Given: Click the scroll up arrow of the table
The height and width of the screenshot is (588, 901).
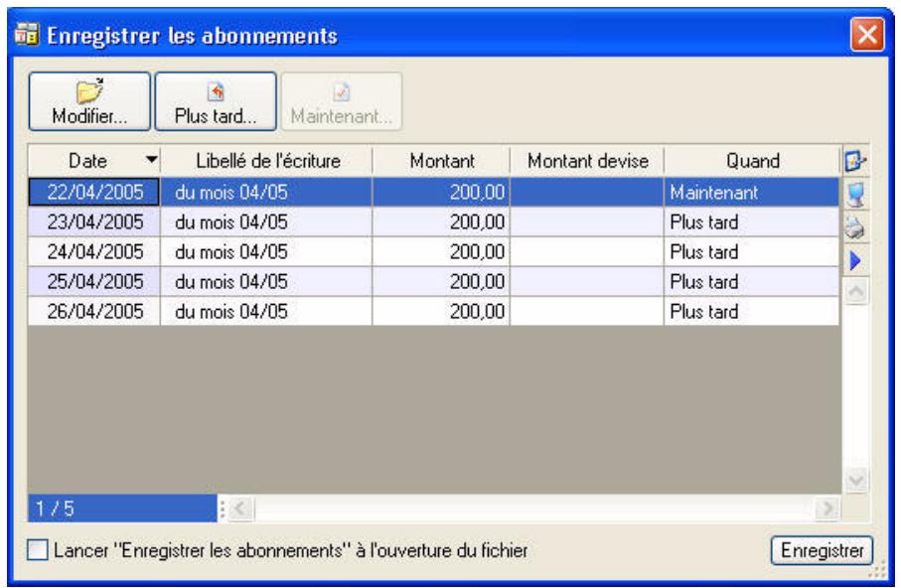Looking at the screenshot, I should pyautogui.click(x=855, y=293).
